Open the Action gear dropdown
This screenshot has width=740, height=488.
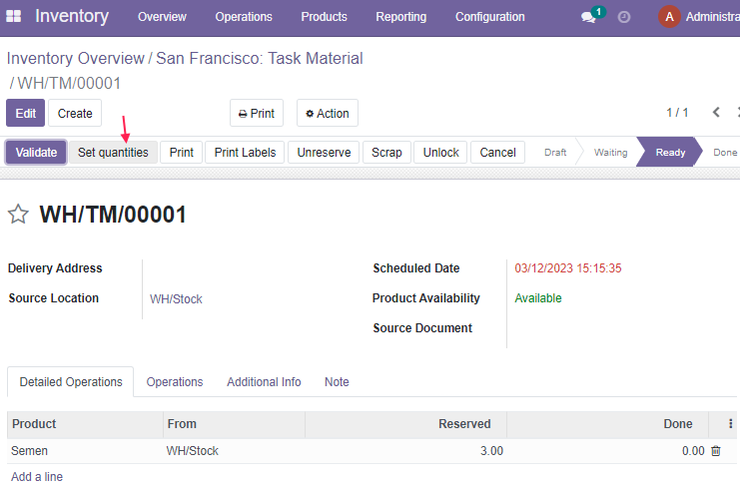point(328,113)
